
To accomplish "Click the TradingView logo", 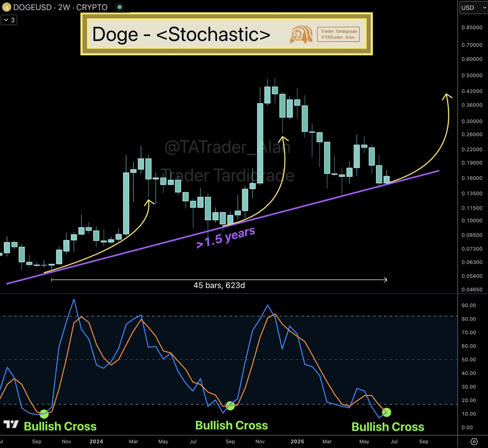I will point(11,424).
